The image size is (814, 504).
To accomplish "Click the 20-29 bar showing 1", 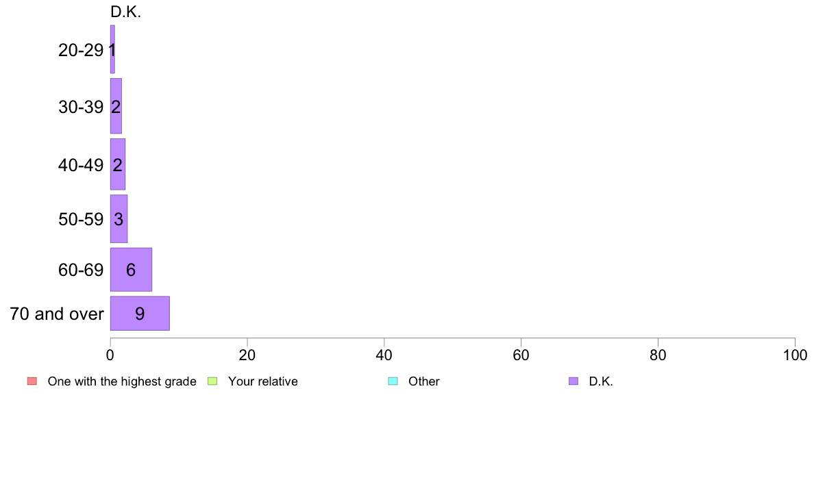I will coord(112,49).
